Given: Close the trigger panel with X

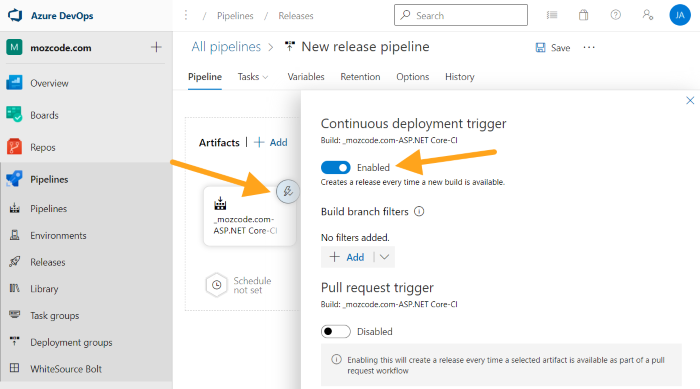Looking at the screenshot, I should tap(690, 100).
